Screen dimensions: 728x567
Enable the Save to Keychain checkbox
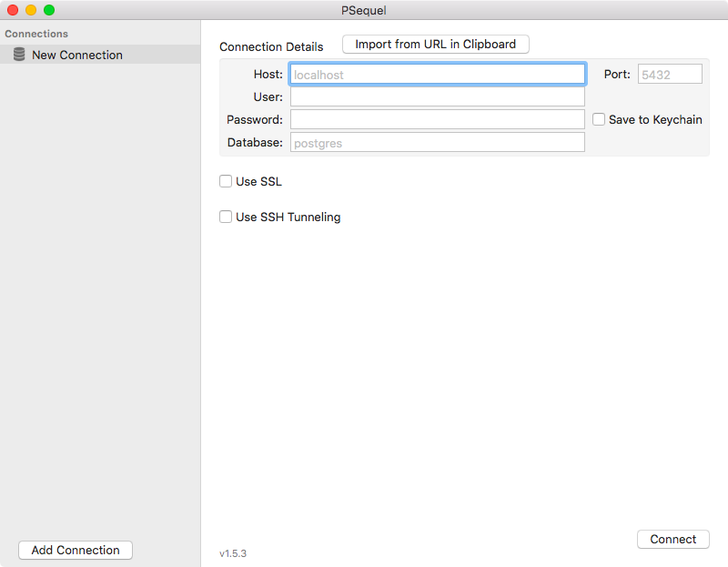click(599, 119)
